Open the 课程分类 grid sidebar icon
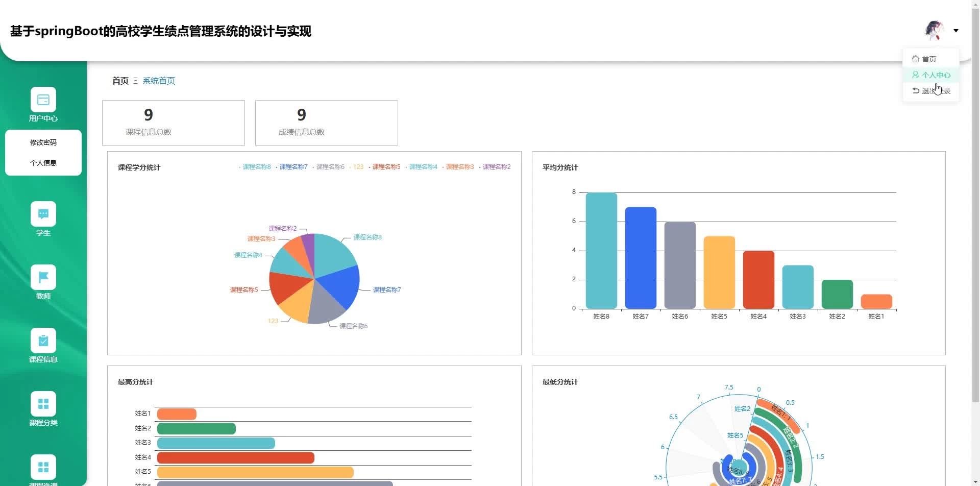 (43, 404)
